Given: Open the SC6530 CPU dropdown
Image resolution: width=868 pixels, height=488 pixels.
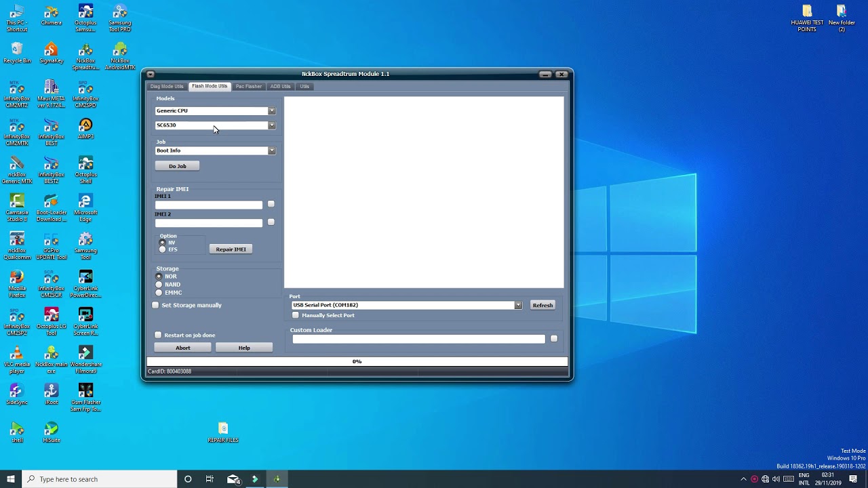Looking at the screenshot, I should click(x=271, y=125).
